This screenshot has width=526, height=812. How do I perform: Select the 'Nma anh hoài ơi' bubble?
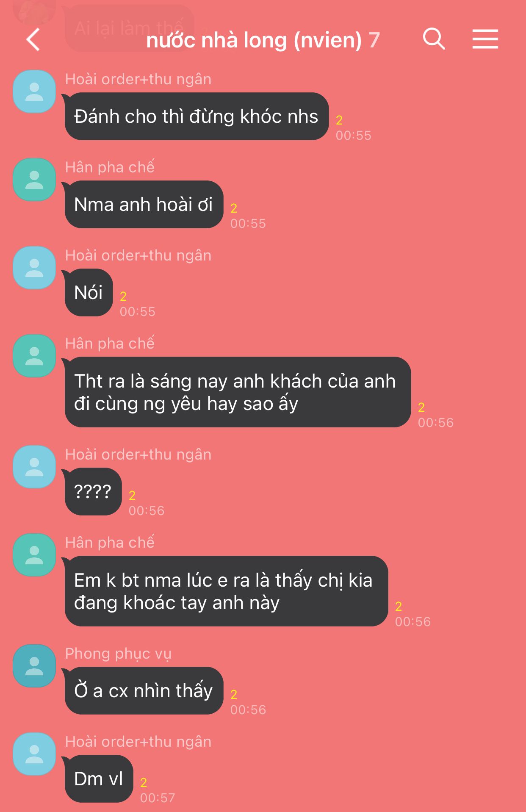click(x=144, y=205)
